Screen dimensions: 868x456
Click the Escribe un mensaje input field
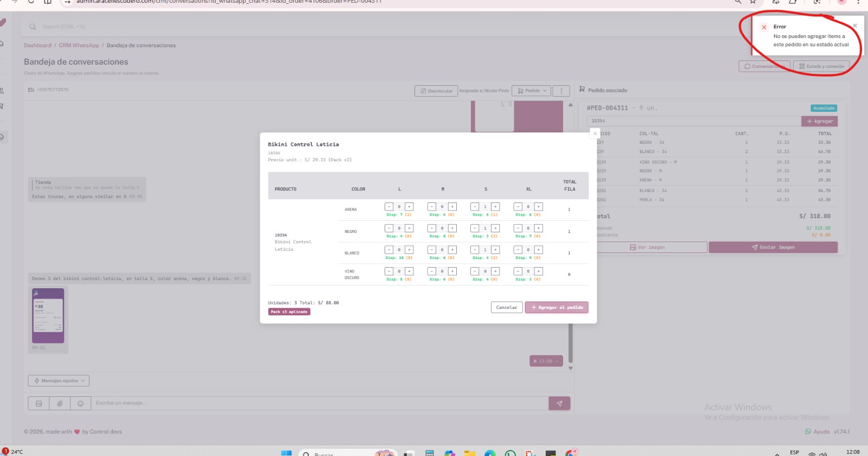coord(319,403)
